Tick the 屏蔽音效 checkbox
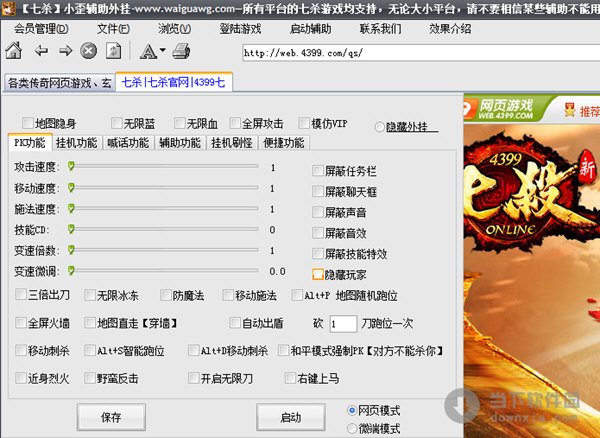600x438 pixels. coord(318,233)
